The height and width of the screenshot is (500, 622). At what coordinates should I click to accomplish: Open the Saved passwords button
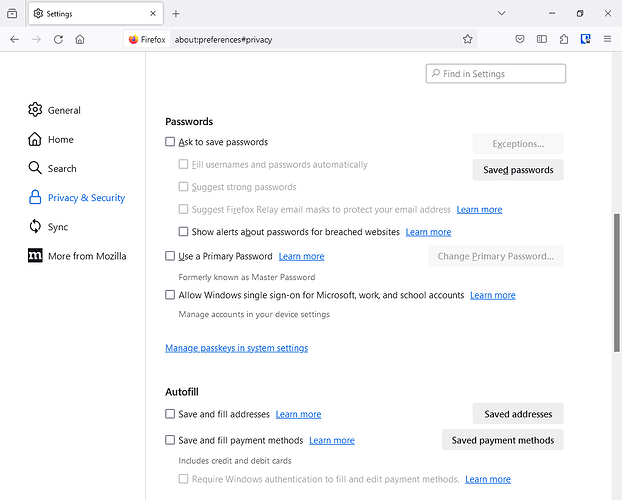pos(518,170)
